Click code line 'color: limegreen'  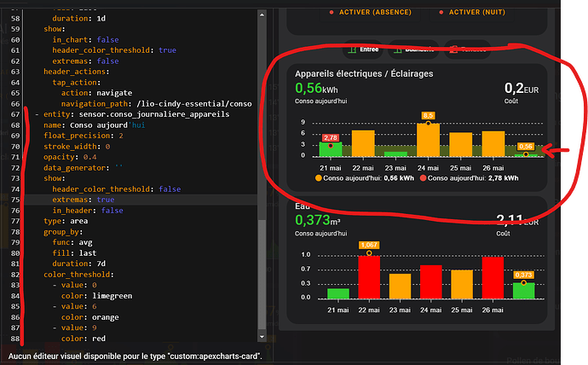click(97, 296)
